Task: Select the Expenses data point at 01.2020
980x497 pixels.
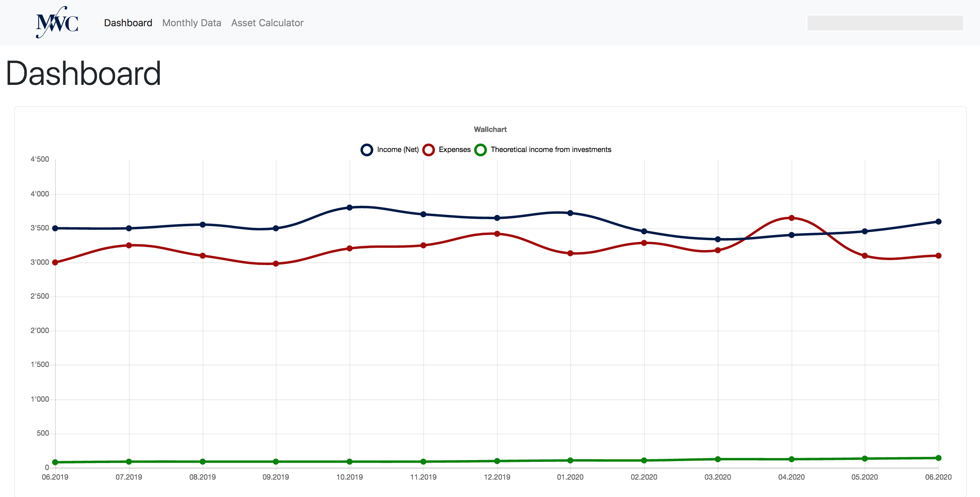Action: (x=570, y=254)
